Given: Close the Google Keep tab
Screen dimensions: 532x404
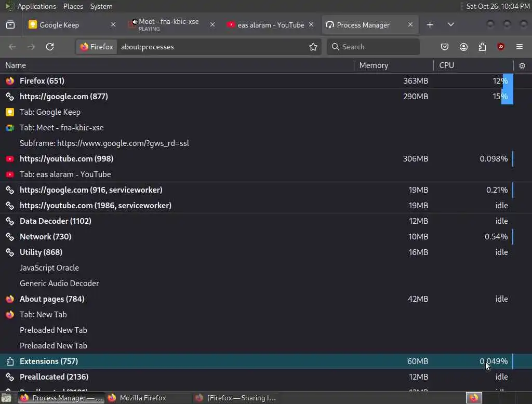Looking at the screenshot, I should click(113, 25).
